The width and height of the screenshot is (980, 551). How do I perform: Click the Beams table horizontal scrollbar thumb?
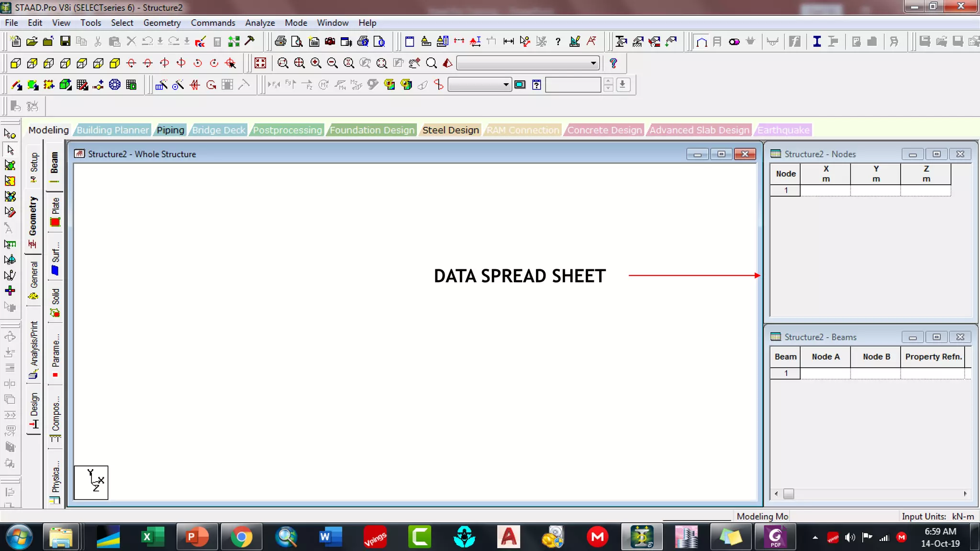click(789, 494)
